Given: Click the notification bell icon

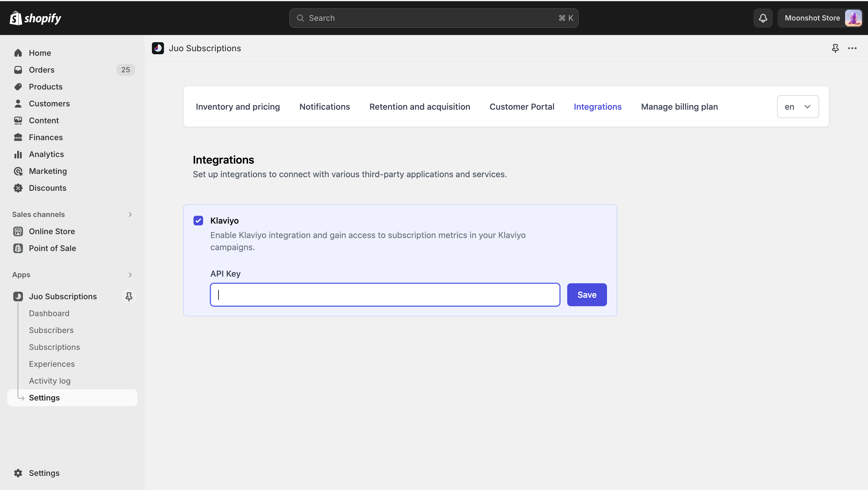Looking at the screenshot, I should pos(763,18).
